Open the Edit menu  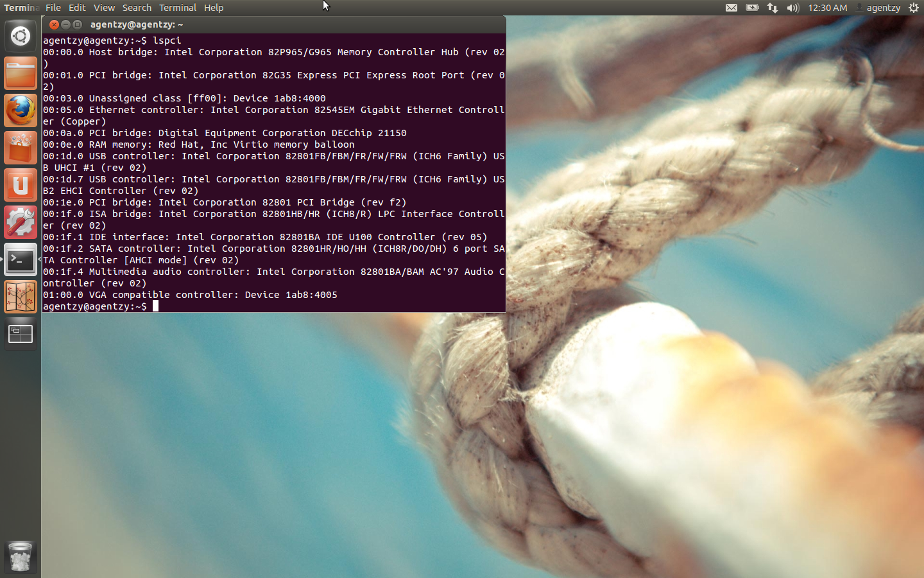point(77,8)
